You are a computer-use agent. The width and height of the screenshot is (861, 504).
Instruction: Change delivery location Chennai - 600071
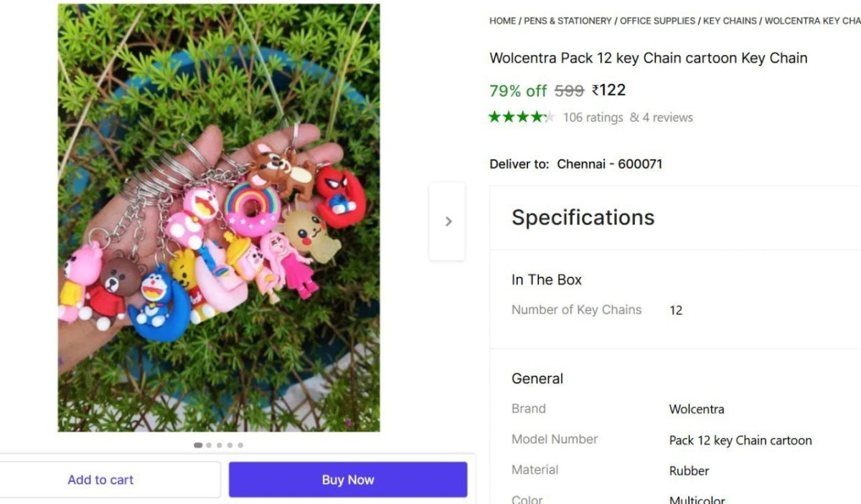[x=609, y=164]
